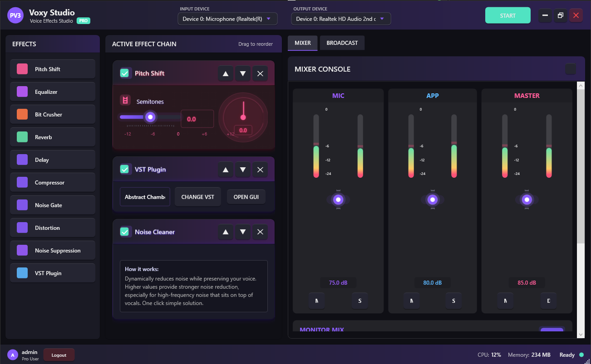Viewport: 591px width, 364px height.
Task: Click the mixer scrollbar up arrow
Action: (581, 86)
